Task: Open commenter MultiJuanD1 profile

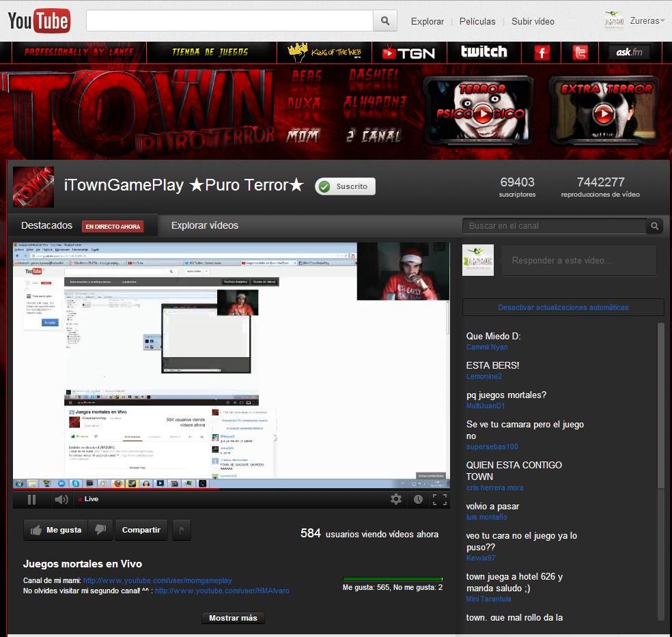Action: (x=486, y=406)
